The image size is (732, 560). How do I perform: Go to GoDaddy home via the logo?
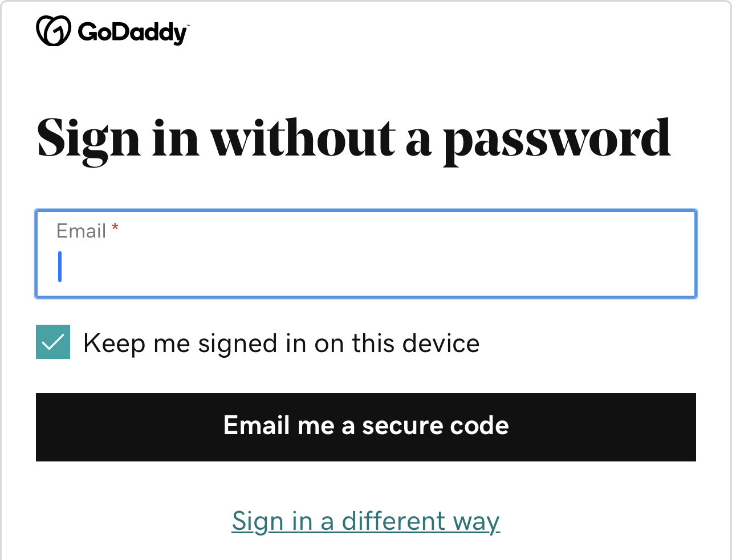[x=112, y=31]
